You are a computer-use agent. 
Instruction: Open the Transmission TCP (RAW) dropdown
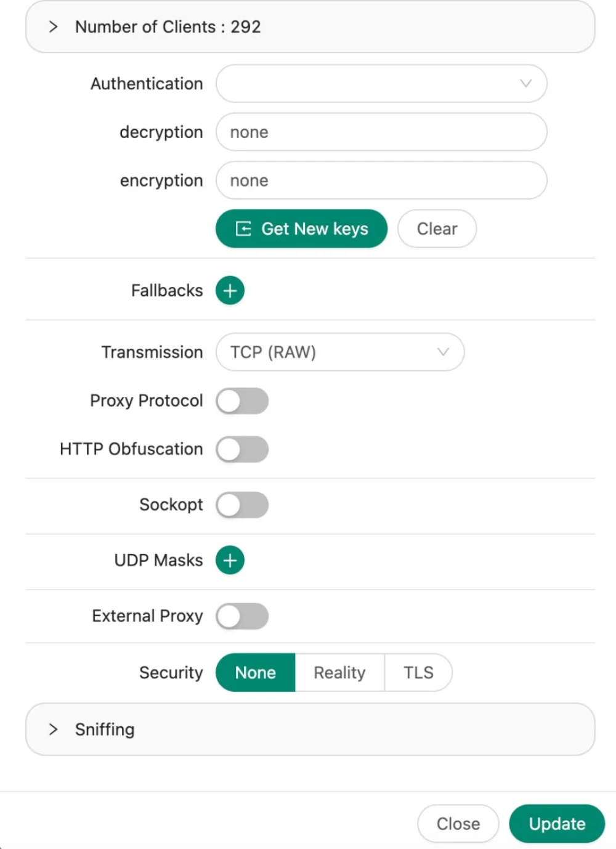339,352
